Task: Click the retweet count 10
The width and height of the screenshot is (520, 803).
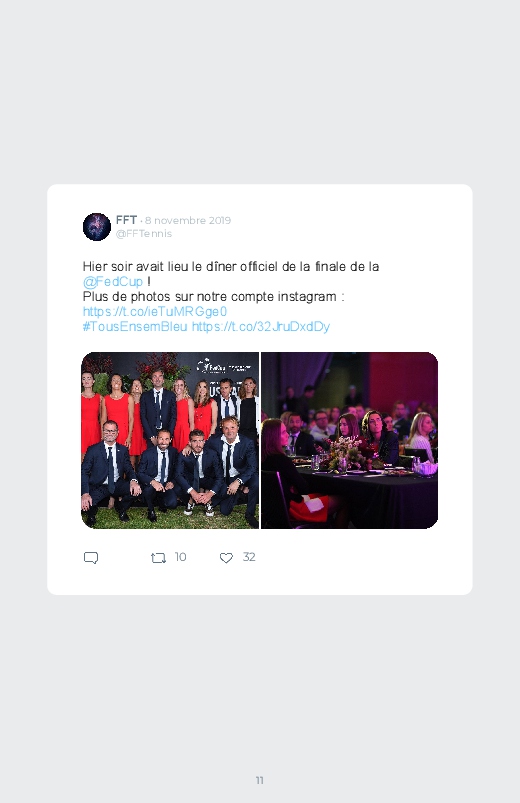Action: [180, 557]
